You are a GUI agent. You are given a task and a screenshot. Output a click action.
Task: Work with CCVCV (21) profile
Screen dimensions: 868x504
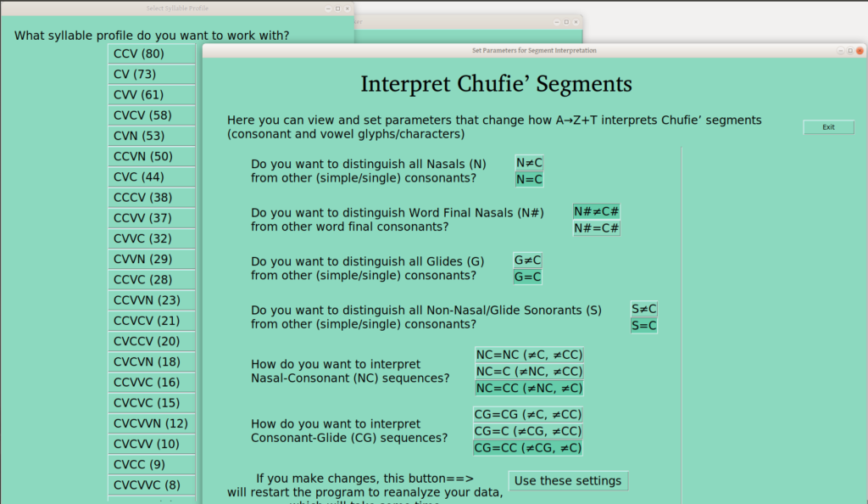point(151,321)
